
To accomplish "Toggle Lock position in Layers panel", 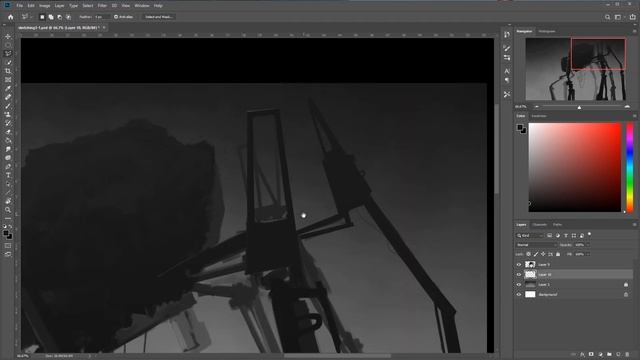I will [x=543, y=254].
